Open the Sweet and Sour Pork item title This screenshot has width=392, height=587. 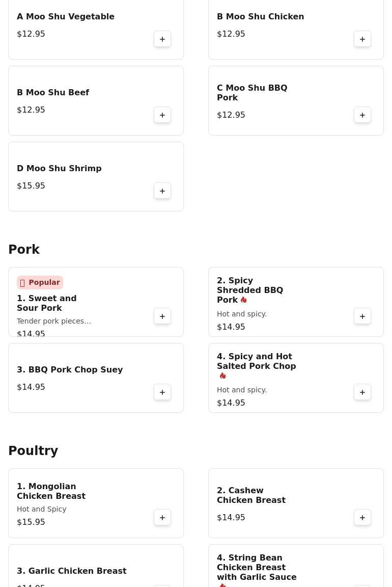coord(47,303)
